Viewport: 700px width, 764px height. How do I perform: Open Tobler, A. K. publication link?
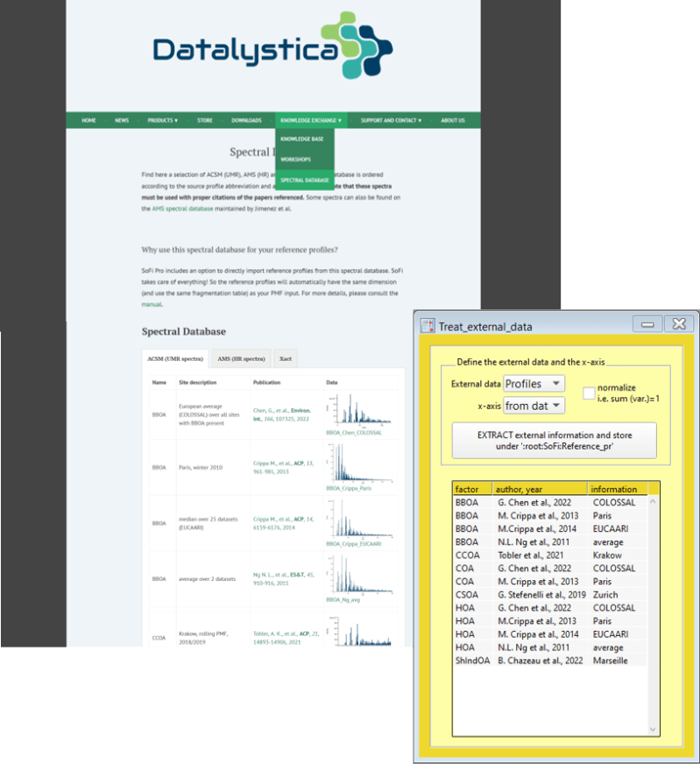(286, 638)
